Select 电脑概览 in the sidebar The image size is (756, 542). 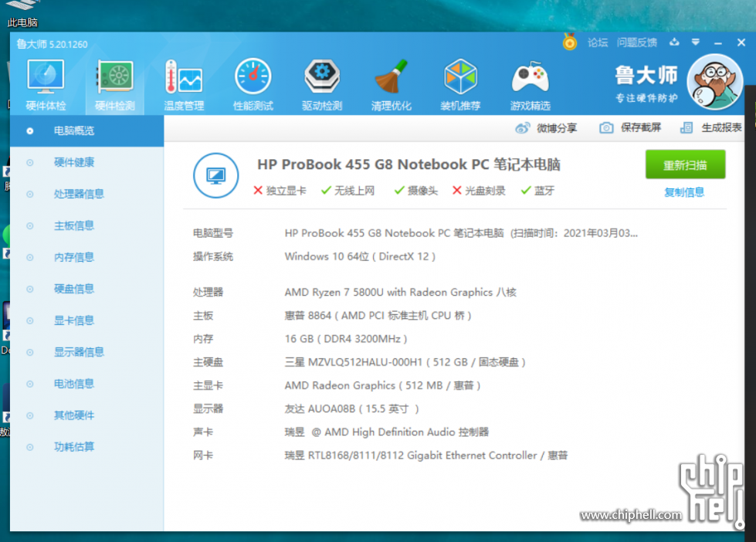pyautogui.click(x=86, y=130)
